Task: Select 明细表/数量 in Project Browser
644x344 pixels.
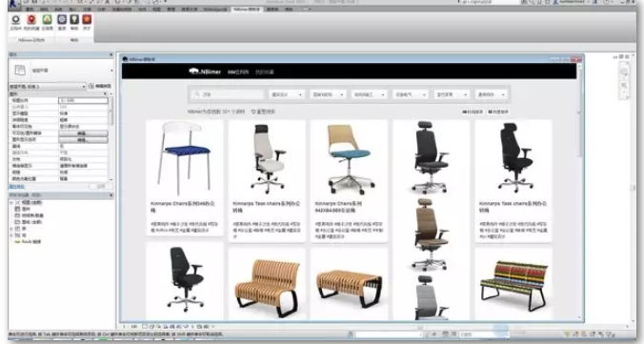Action: pos(32,215)
